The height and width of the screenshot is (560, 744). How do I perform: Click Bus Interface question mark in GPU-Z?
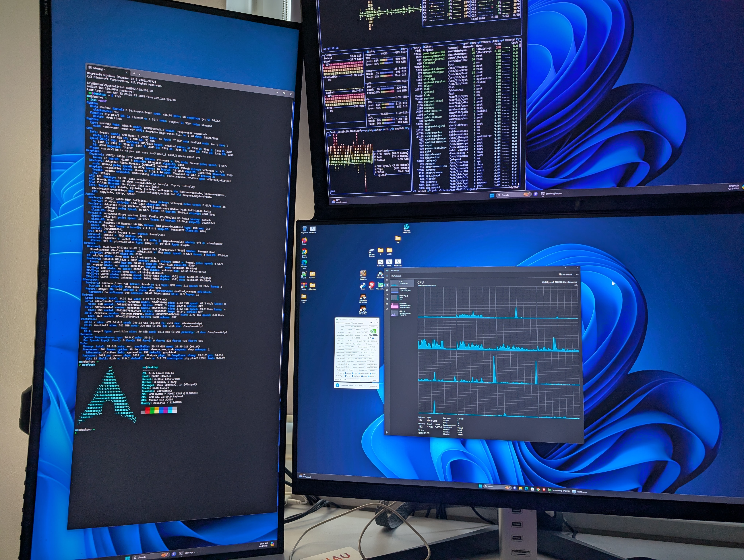[x=377, y=344]
